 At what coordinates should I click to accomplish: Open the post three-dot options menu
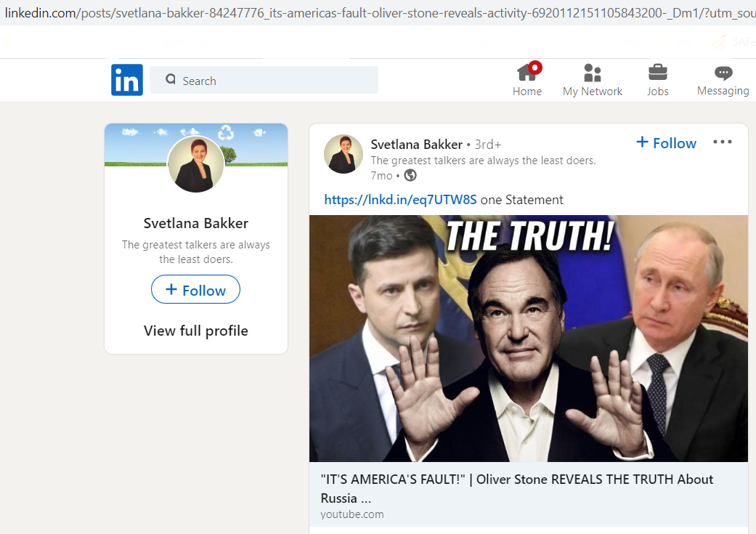pos(723,142)
